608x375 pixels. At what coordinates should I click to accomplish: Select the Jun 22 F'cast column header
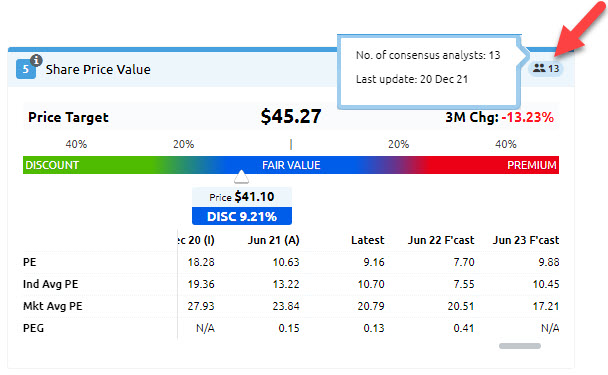coord(441,240)
